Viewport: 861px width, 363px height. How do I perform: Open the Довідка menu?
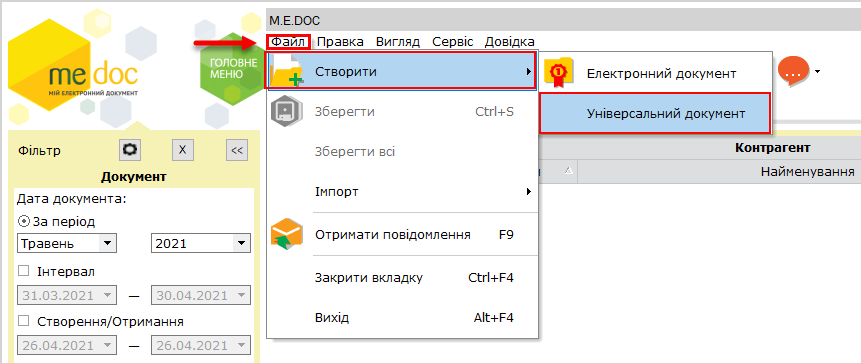(510, 42)
